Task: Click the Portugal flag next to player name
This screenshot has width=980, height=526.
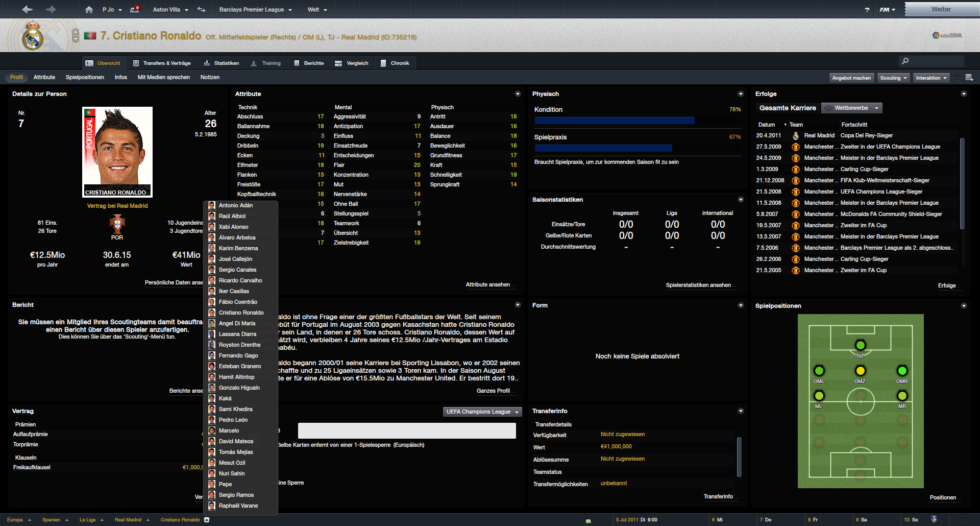Action: 90,36
